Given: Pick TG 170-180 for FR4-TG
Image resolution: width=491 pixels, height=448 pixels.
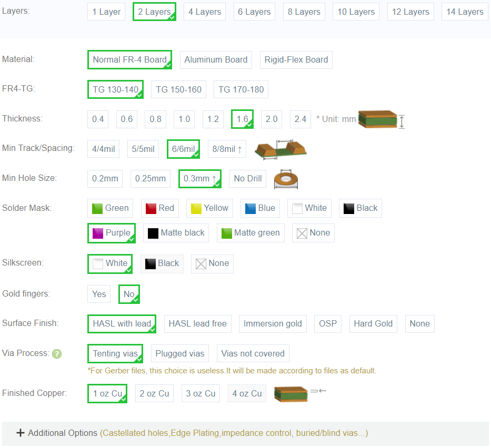Looking at the screenshot, I should 241,89.
